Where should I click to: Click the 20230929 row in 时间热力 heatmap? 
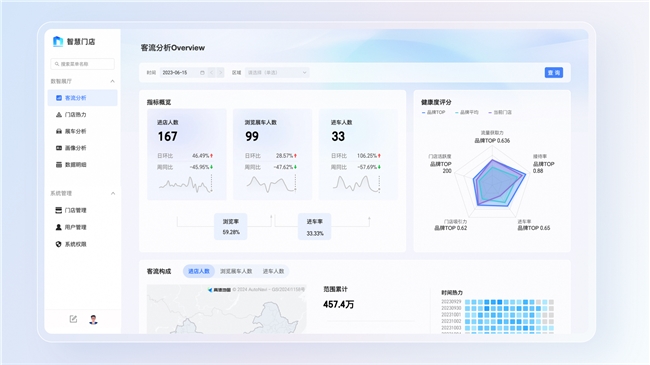click(x=497, y=302)
